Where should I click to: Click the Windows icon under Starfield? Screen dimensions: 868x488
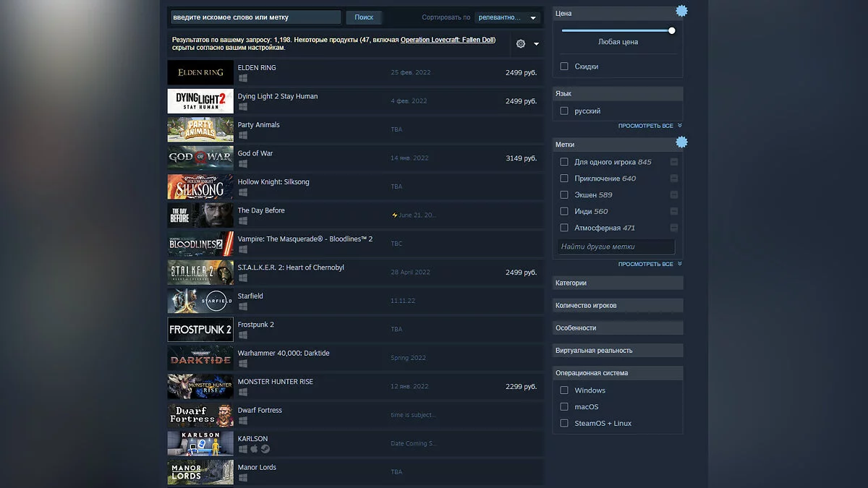(x=243, y=307)
